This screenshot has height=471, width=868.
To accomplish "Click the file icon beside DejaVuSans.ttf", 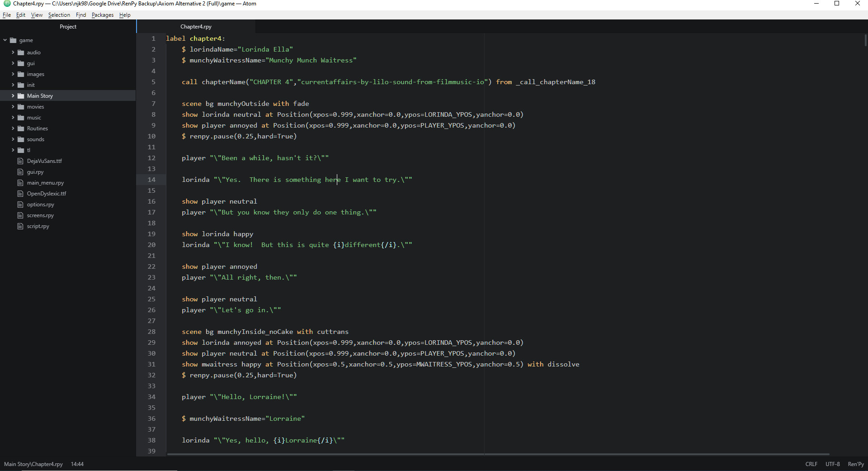I will [21, 161].
